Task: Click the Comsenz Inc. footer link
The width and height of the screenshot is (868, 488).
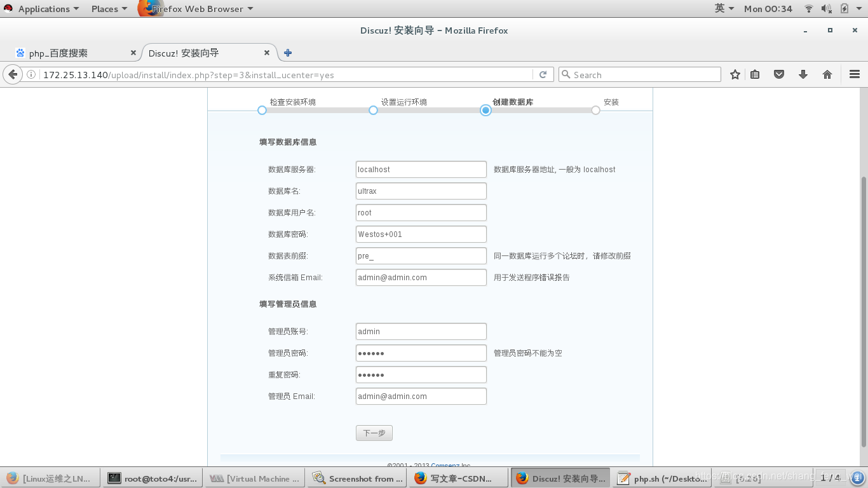Action: click(451, 464)
